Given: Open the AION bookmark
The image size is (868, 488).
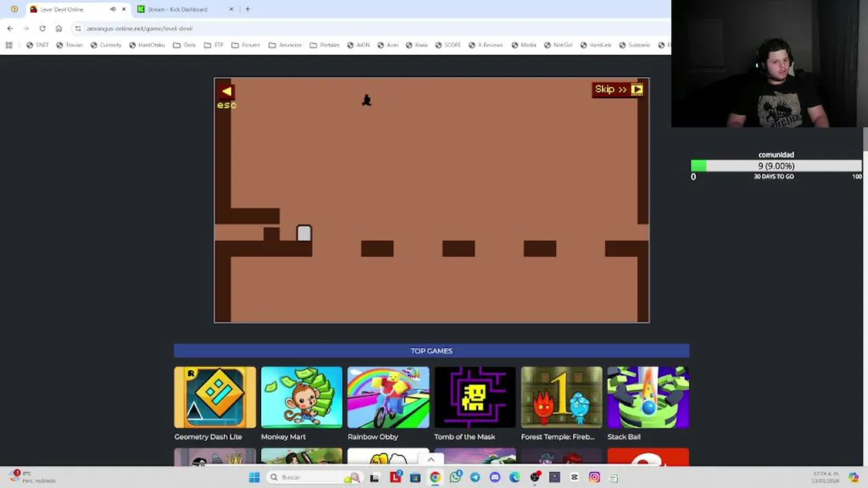Looking at the screenshot, I should (x=358, y=45).
